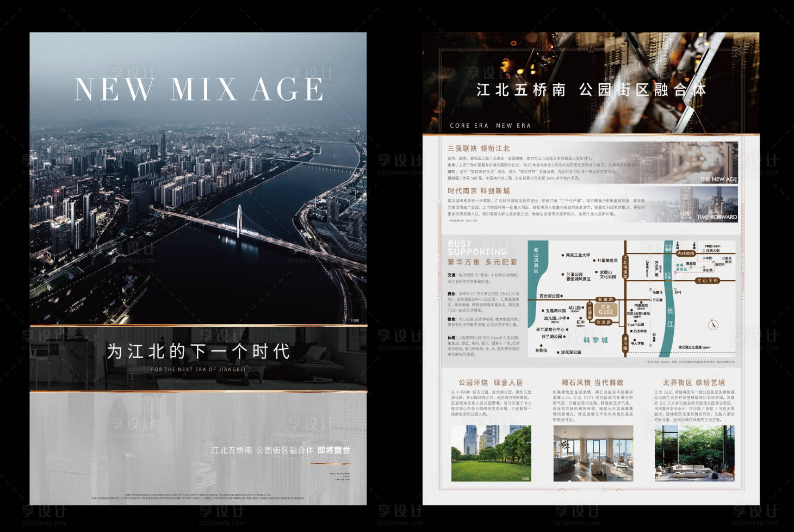Click the 浦乌路 road label
Image resolution: width=794 pixels, height=532 pixels.
tap(625, 343)
